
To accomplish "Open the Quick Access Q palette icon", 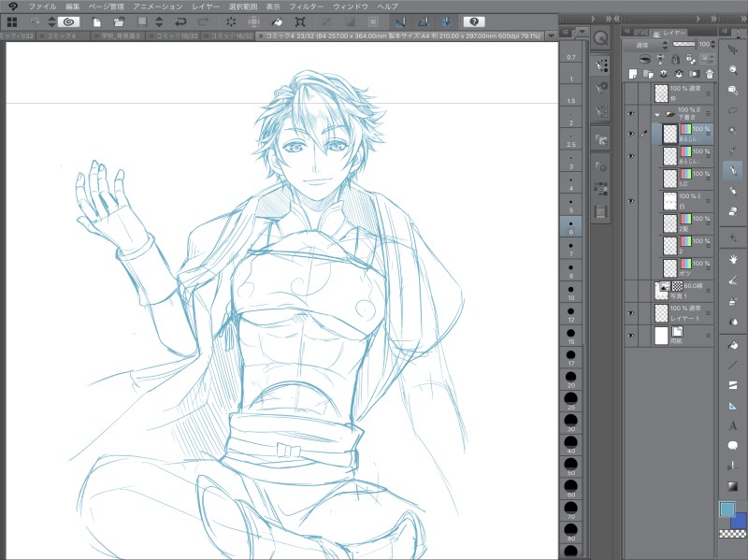I will 600,38.
